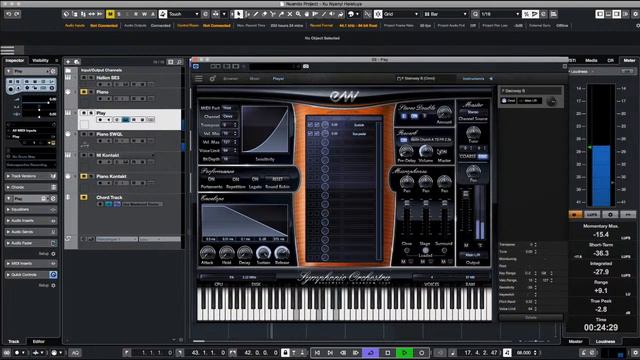This screenshot has height=360, width=640.
Task: Switch to the Mixer tab in Play
Action: click(x=254, y=78)
